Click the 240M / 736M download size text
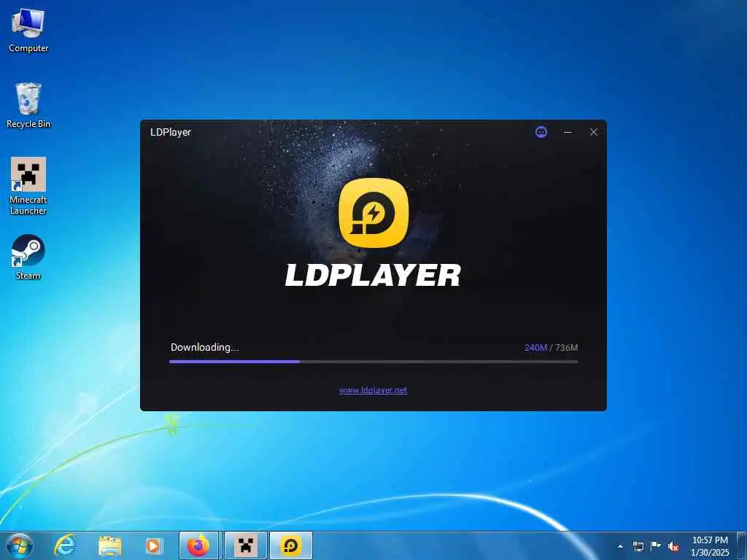This screenshot has height=560, width=747. [551, 348]
